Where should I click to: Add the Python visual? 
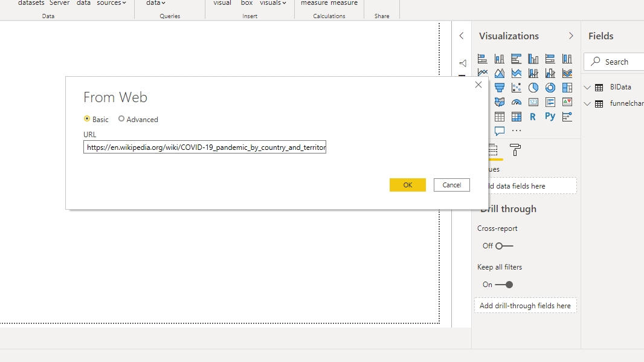(x=550, y=117)
